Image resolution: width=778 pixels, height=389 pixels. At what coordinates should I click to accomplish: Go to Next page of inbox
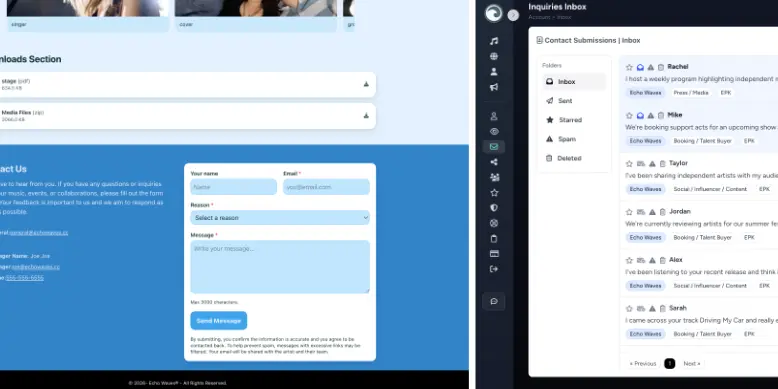pyautogui.click(x=692, y=364)
